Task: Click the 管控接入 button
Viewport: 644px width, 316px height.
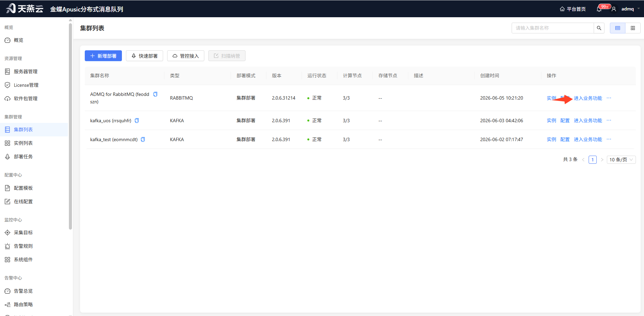Action: [x=186, y=56]
